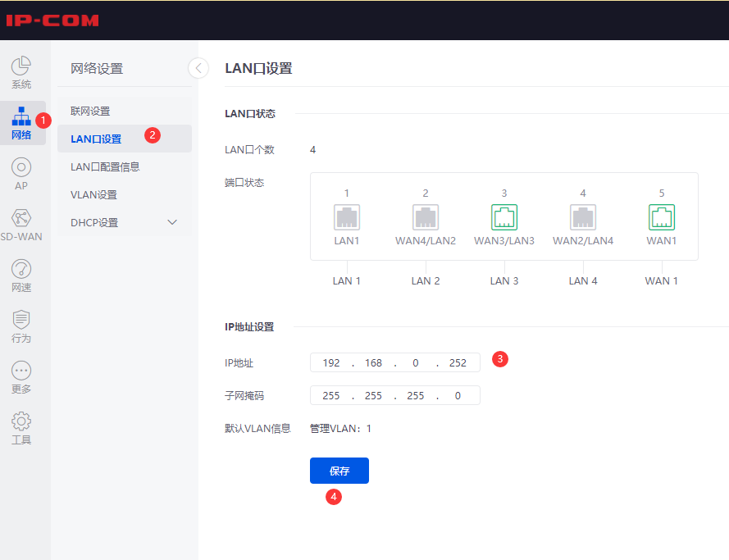The width and height of the screenshot is (729, 560).
Task: Click IP address third octet field
Action: (416, 363)
